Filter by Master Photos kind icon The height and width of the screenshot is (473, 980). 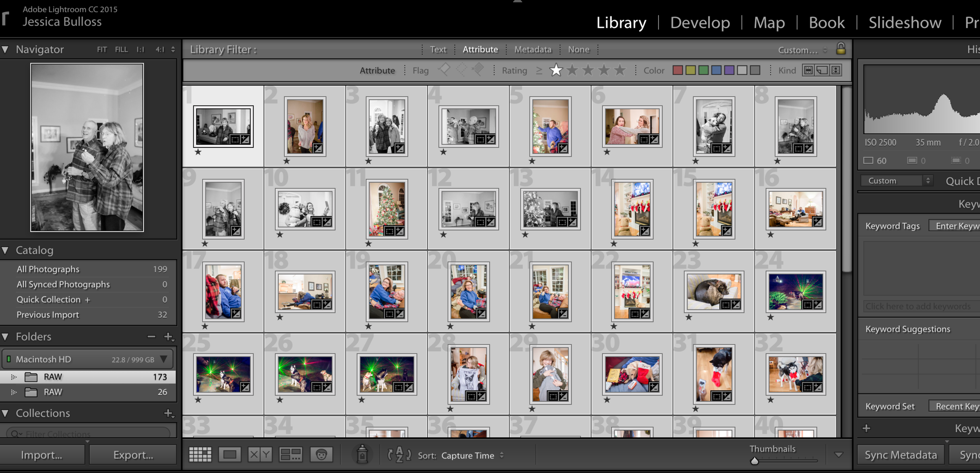pos(808,70)
